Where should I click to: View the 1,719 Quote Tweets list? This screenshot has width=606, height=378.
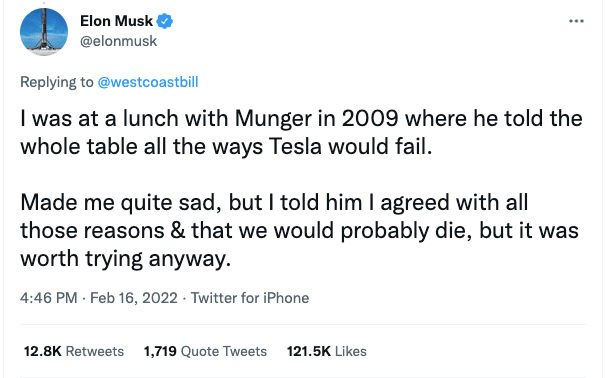[x=205, y=351]
